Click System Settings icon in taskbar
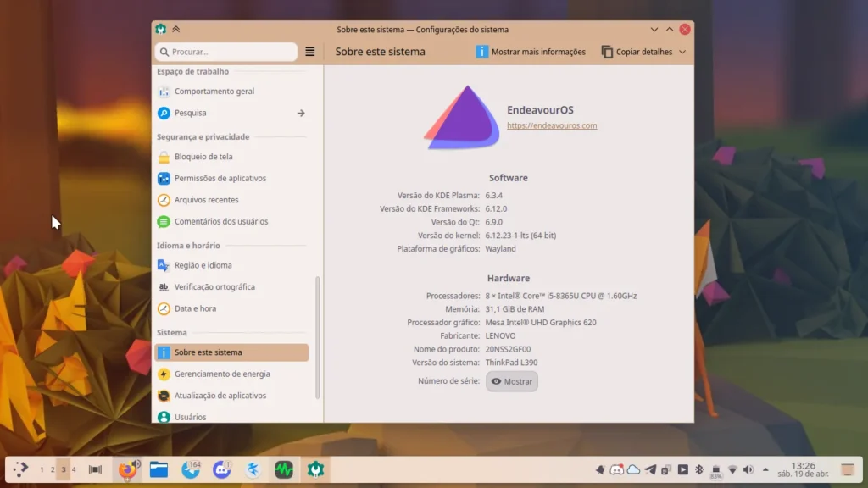The width and height of the screenshot is (868, 488). tap(315, 469)
